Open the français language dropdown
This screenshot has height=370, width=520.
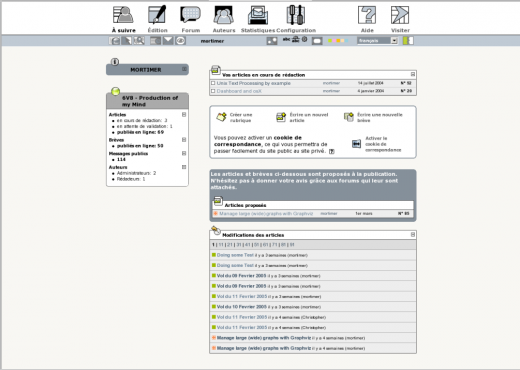[x=377, y=41]
